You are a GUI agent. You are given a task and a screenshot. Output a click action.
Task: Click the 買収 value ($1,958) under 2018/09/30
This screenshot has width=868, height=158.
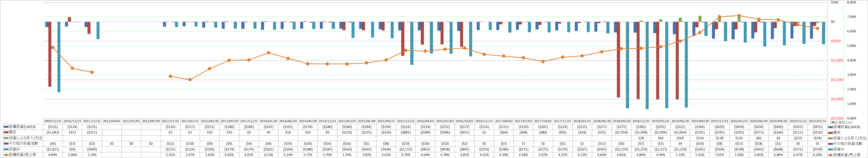pyautogui.click(x=621, y=132)
